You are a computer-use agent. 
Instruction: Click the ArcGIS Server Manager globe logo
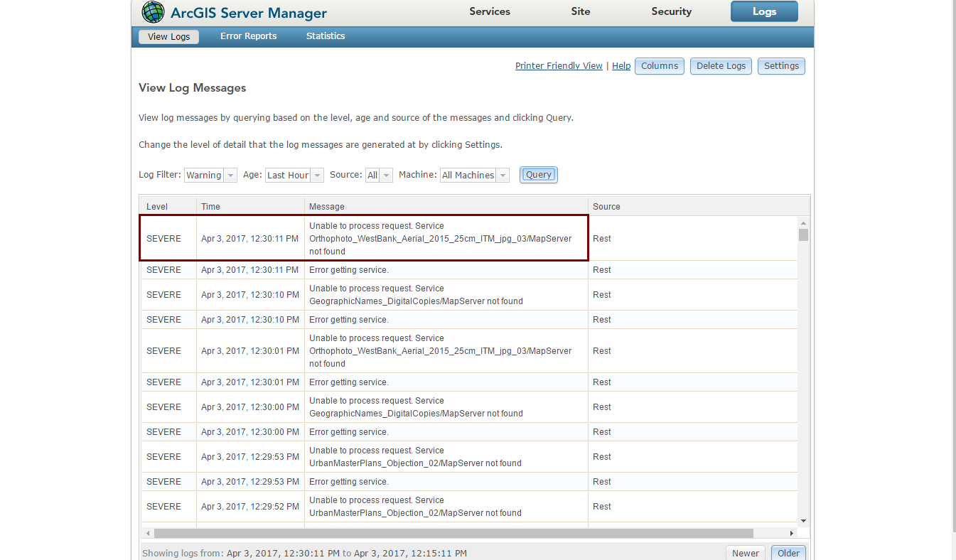(x=153, y=13)
